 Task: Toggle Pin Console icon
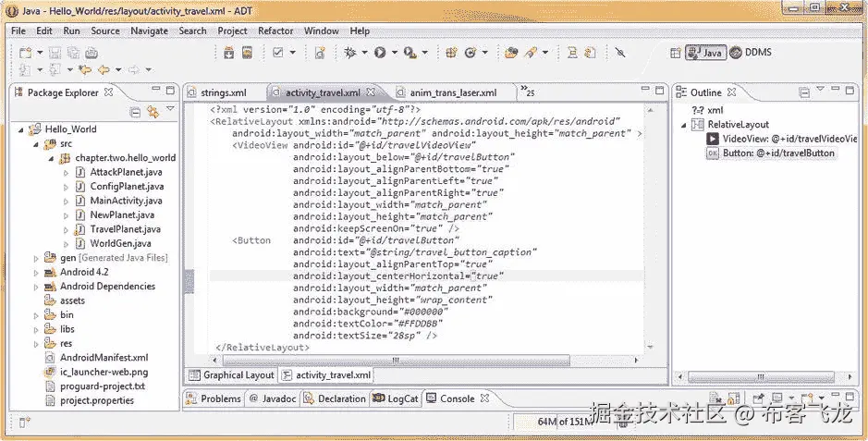coord(758,398)
